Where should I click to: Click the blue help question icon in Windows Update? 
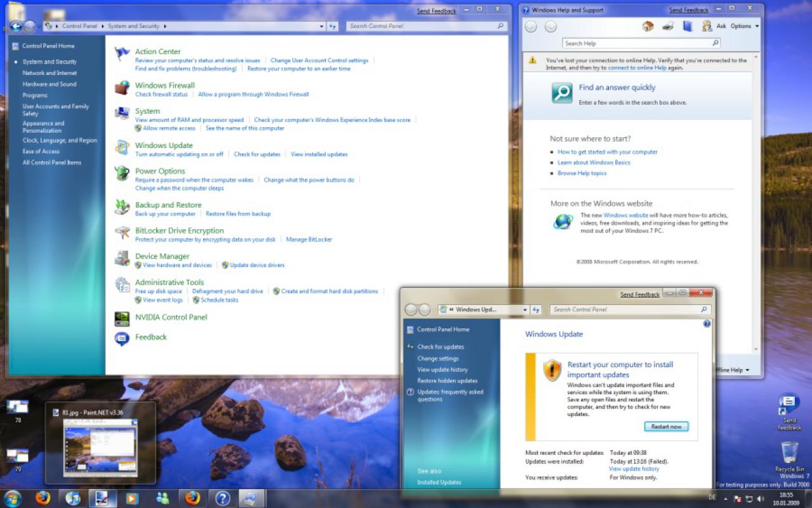pos(707,324)
